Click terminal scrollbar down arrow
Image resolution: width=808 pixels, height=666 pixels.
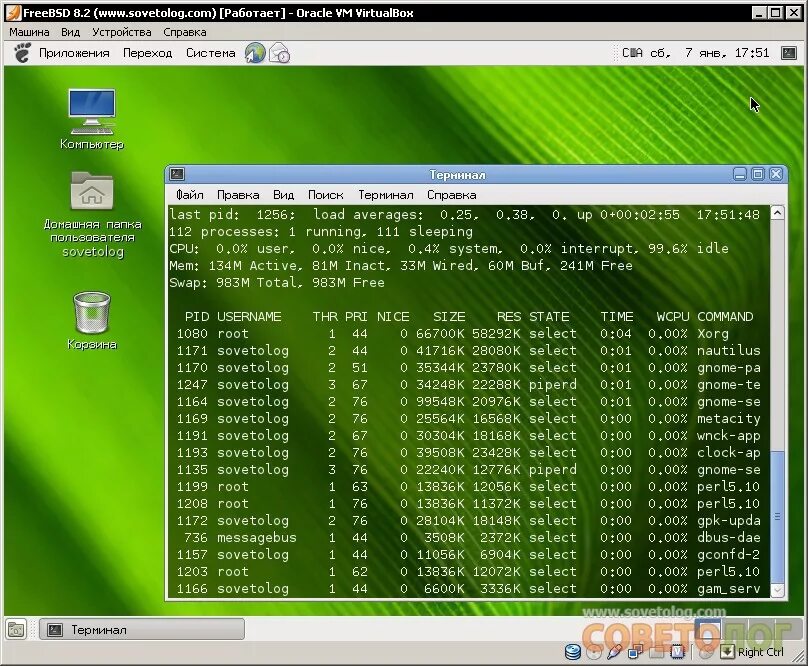[778, 590]
